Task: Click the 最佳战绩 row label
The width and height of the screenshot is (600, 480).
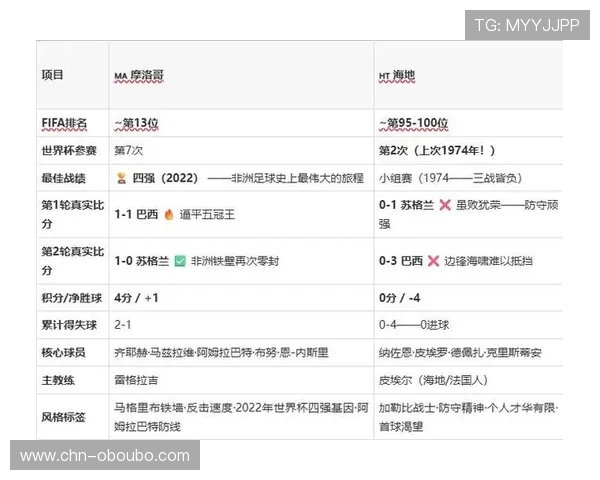Action: [64, 178]
